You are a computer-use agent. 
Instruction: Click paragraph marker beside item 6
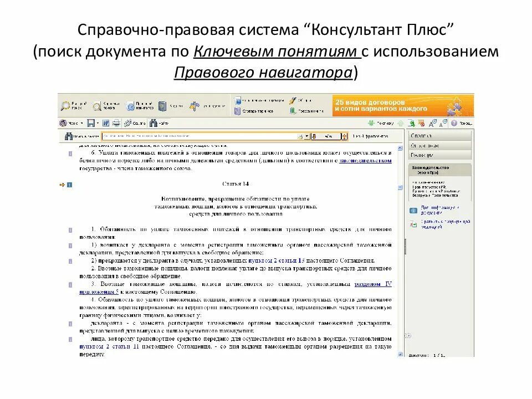click(x=70, y=154)
